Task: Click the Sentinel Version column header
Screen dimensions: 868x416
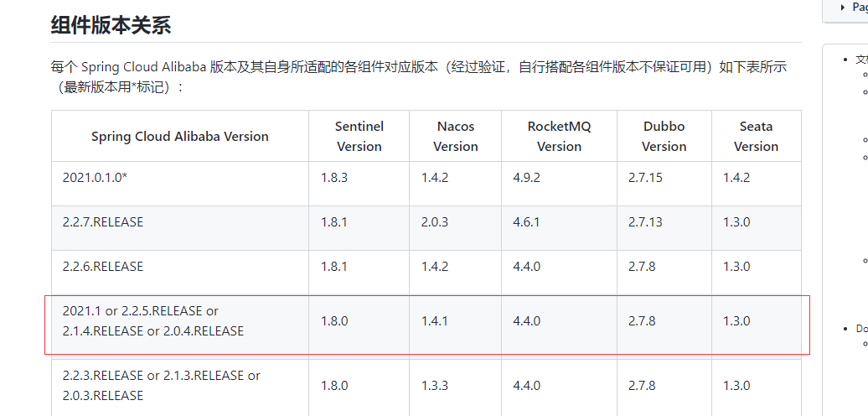Action: pos(359,136)
